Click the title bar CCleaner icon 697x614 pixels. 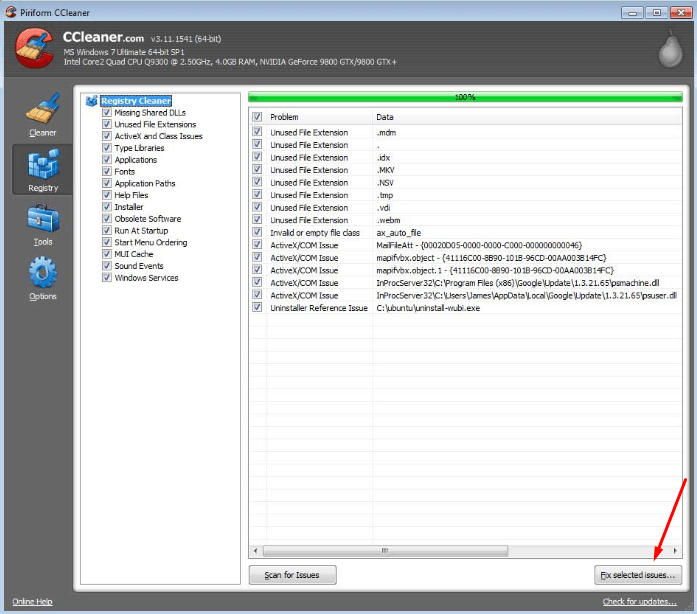click(11, 12)
